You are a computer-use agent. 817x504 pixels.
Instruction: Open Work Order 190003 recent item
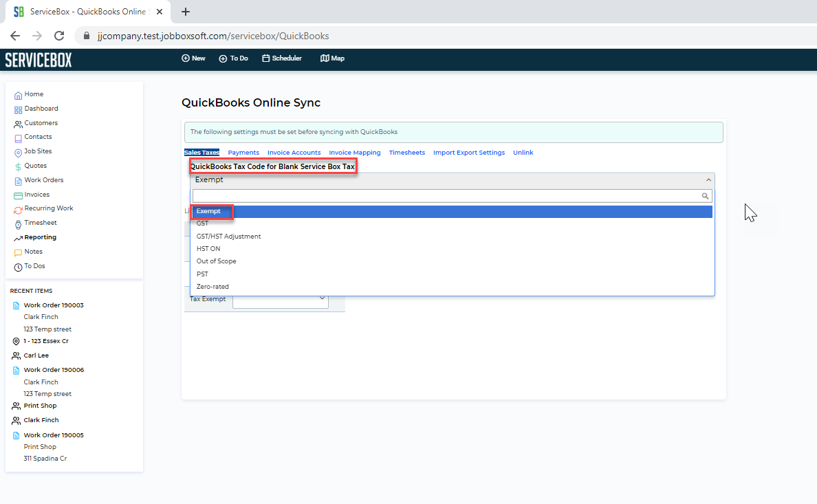[54, 305]
